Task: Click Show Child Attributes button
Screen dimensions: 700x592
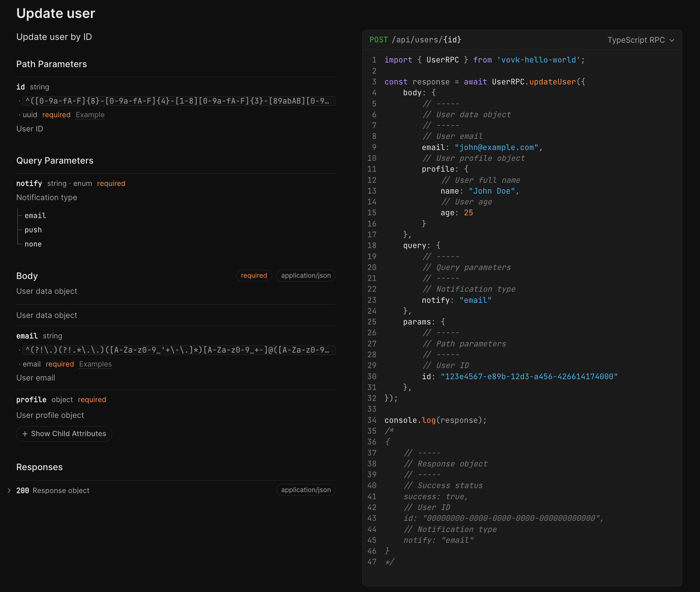Action: (x=64, y=434)
